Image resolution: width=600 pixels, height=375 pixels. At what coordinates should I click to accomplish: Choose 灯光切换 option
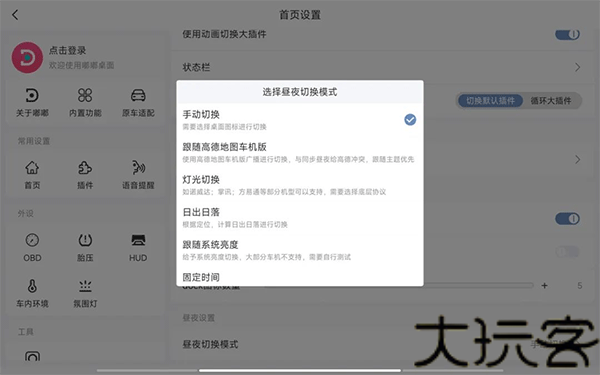[x=300, y=185]
